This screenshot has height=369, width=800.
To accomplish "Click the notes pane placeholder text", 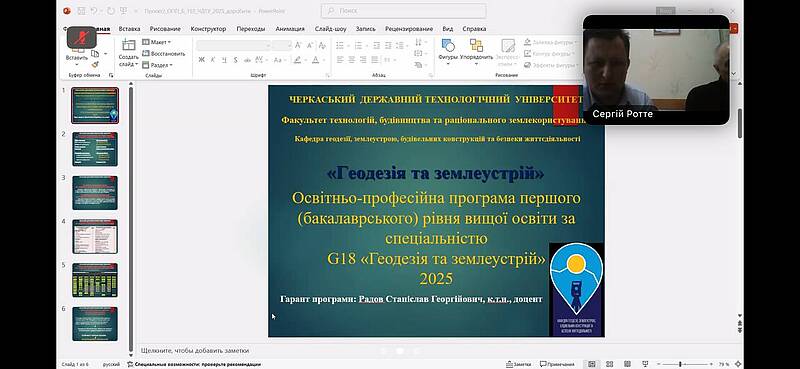I will click(195, 351).
